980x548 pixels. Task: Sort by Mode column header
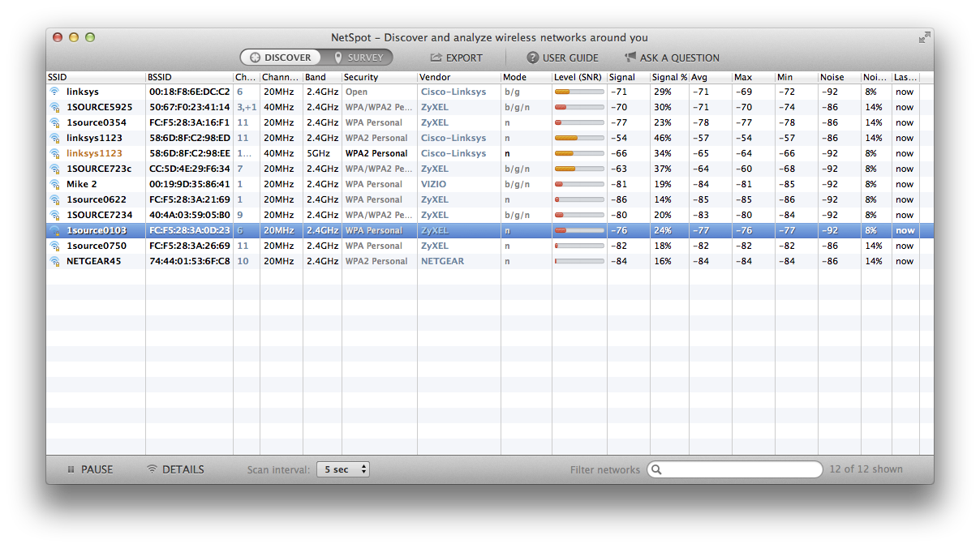(x=527, y=77)
